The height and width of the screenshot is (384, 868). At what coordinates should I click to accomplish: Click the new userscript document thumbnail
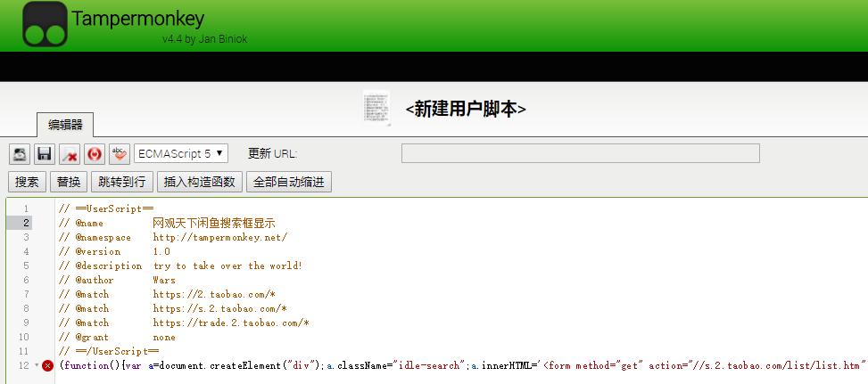tap(376, 109)
